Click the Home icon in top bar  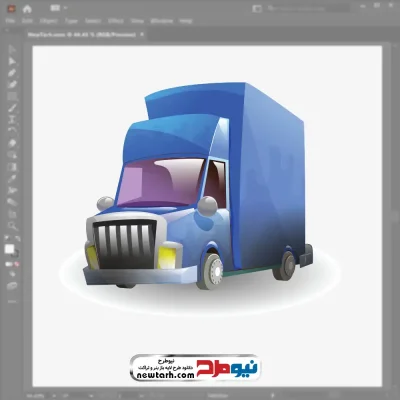coord(27,9)
